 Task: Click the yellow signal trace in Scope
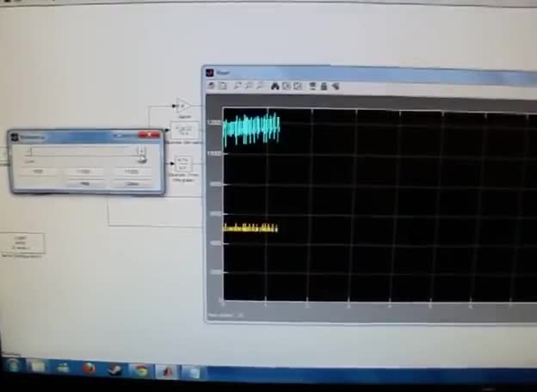[250, 228]
